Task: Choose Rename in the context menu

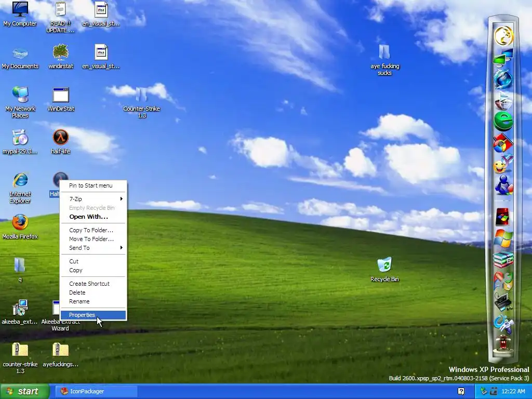Action: (x=94, y=301)
